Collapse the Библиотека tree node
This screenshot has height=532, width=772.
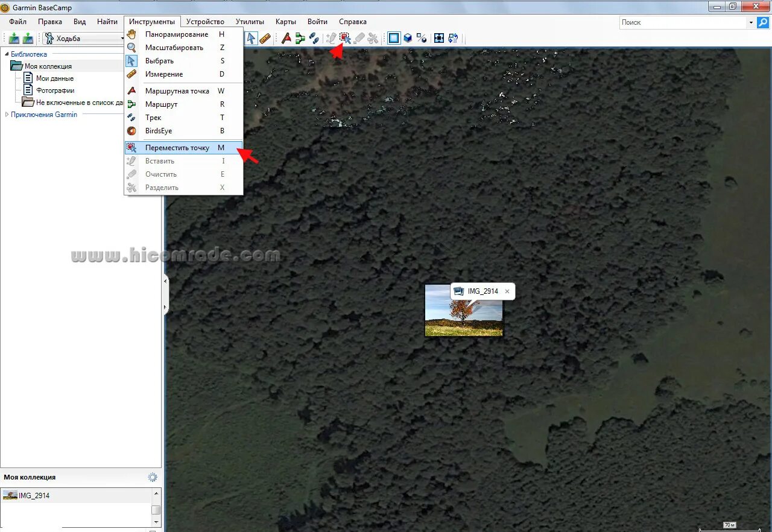[x=7, y=54]
